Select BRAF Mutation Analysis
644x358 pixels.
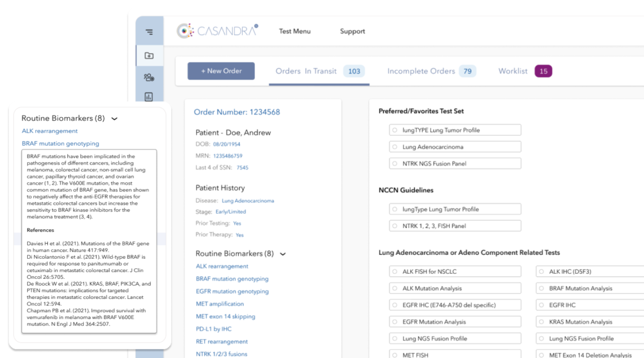(x=590, y=288)
